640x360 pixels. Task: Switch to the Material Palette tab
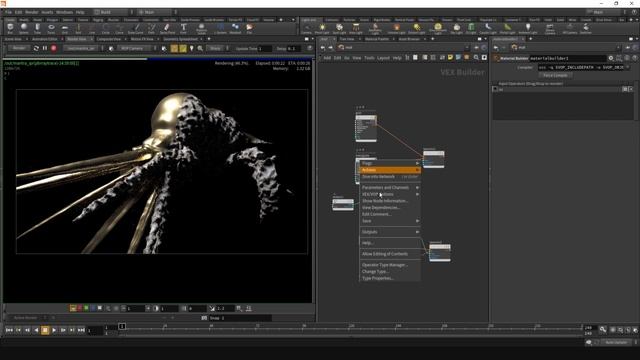click(377, 39)
